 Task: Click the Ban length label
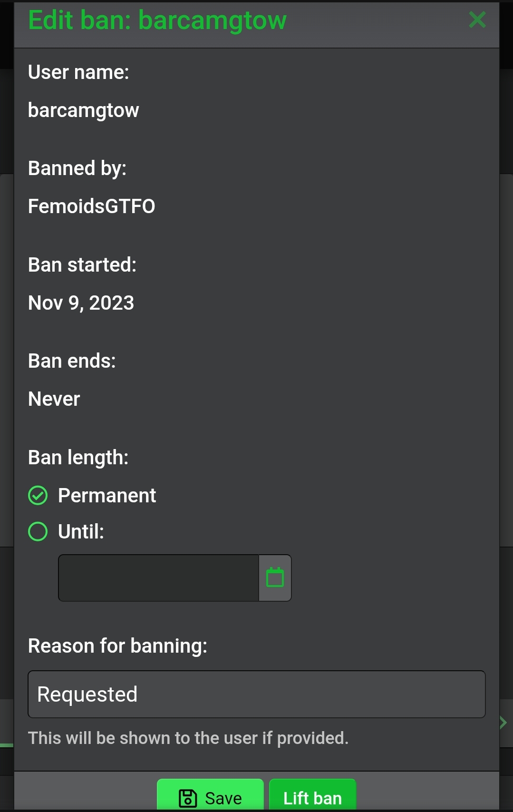(x=78, y=458)
